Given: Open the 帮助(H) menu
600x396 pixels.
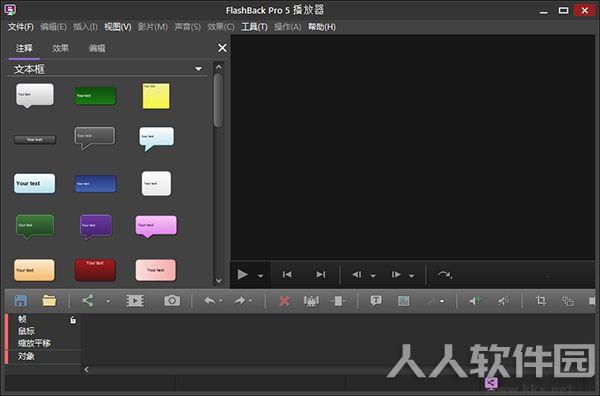Looking at the screenshot, I should click(322, 27).
